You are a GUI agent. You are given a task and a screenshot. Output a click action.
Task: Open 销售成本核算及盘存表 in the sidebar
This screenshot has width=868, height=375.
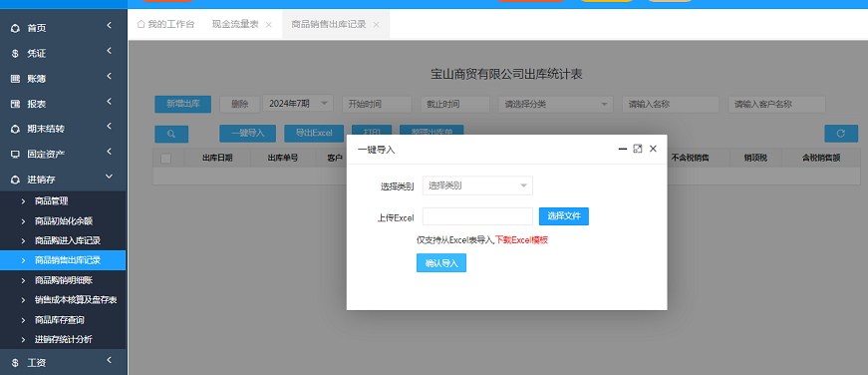coord(63,300)
